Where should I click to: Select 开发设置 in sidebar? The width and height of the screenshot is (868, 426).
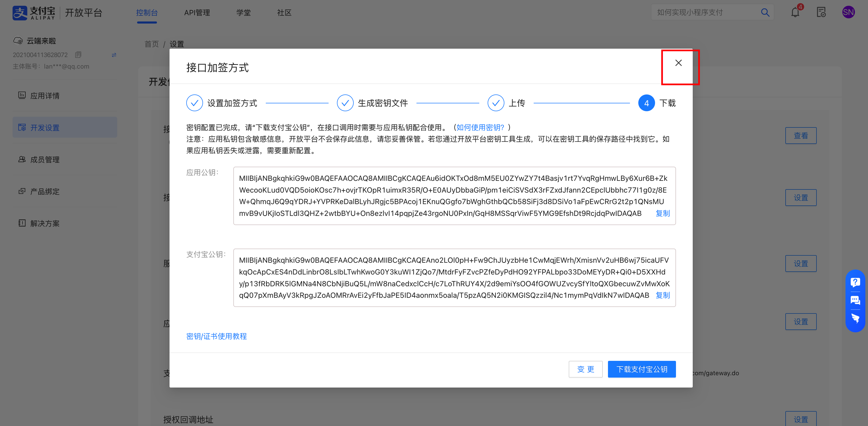pos(65,127)
